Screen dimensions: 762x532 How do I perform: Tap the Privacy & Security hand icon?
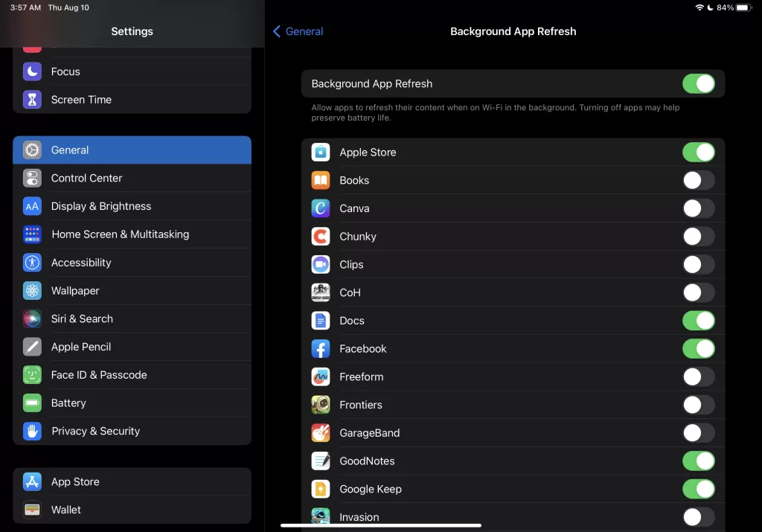point(32,431)
